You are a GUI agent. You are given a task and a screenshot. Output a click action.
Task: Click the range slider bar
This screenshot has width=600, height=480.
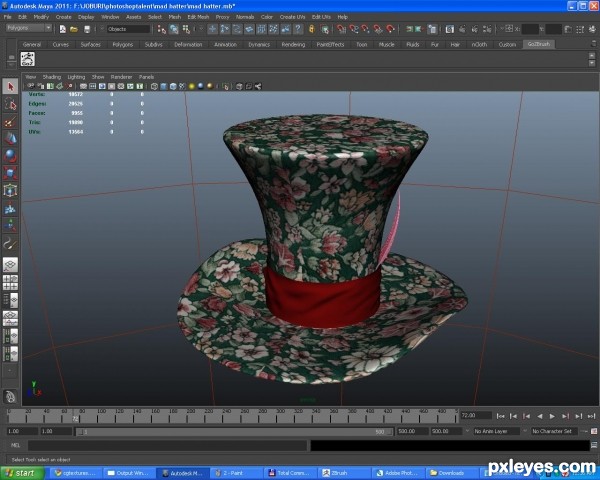234,432
